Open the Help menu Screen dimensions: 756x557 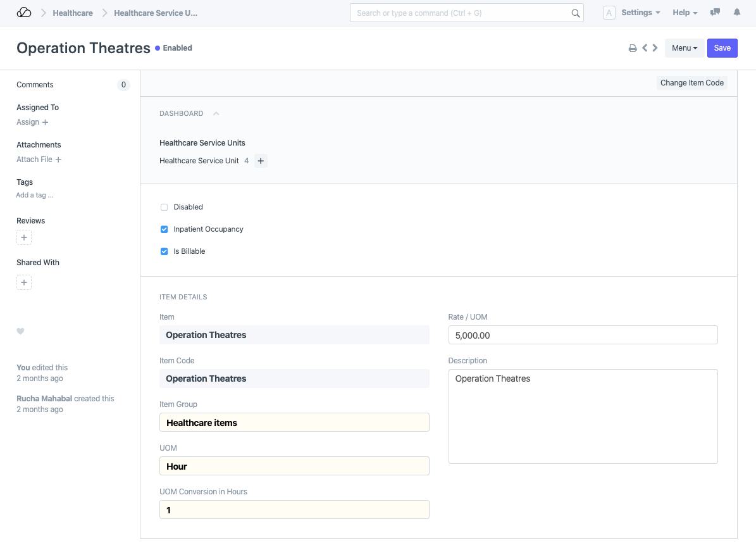click(685, 13)
